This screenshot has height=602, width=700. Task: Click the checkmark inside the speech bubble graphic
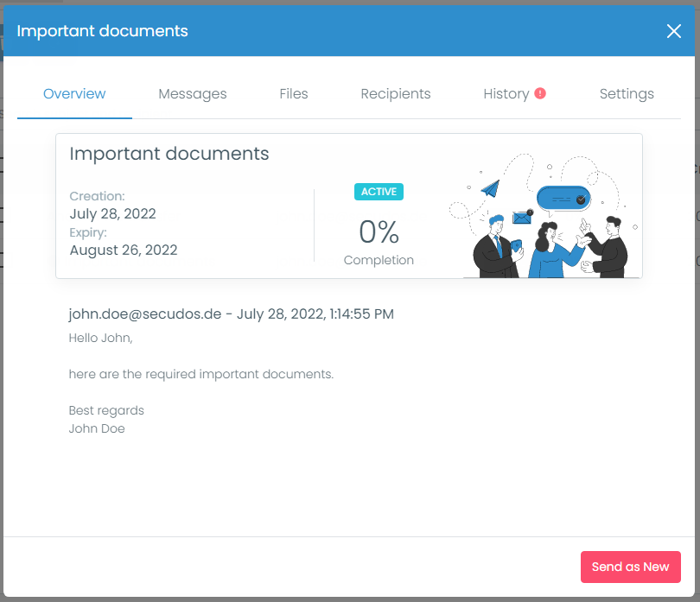pos(582,199)
